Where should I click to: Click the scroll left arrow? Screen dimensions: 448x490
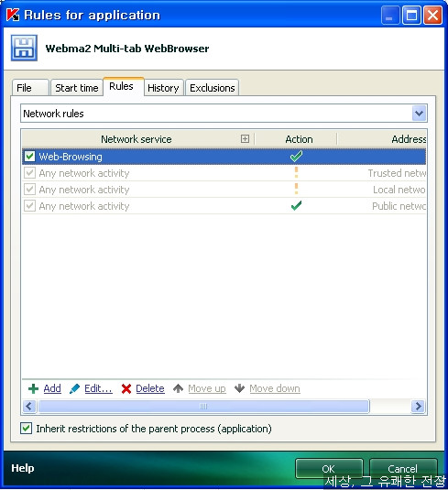tap(29, 407)
